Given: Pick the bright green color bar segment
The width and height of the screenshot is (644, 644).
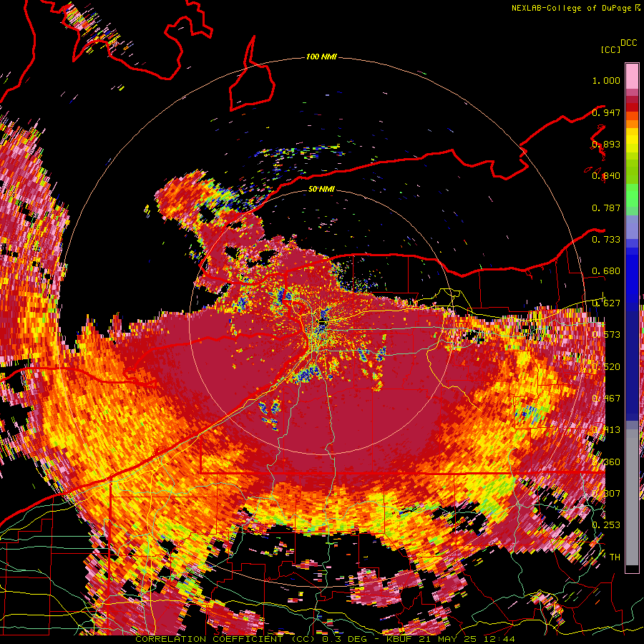Looking at the screenshot, I should (632, 195).
